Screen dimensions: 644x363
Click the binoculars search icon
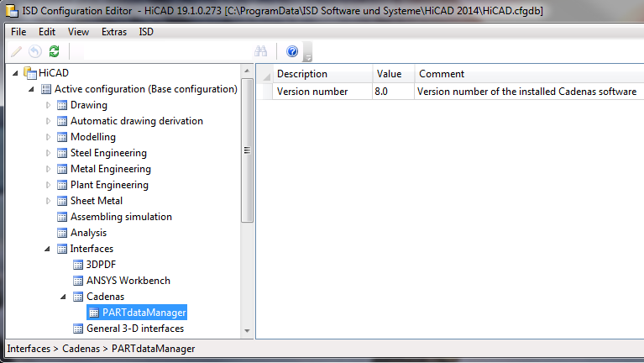pos(261,51)
